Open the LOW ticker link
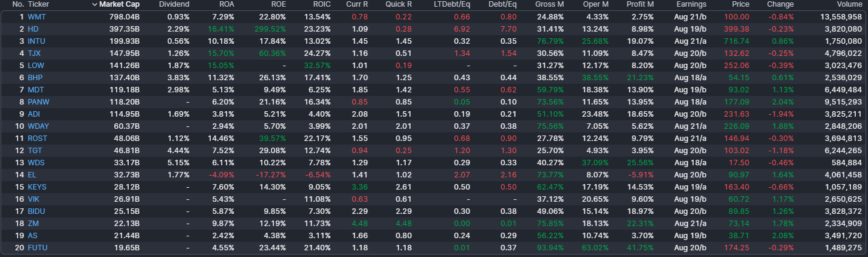Viewport: 868px width, 257px height. coord(35,65)
